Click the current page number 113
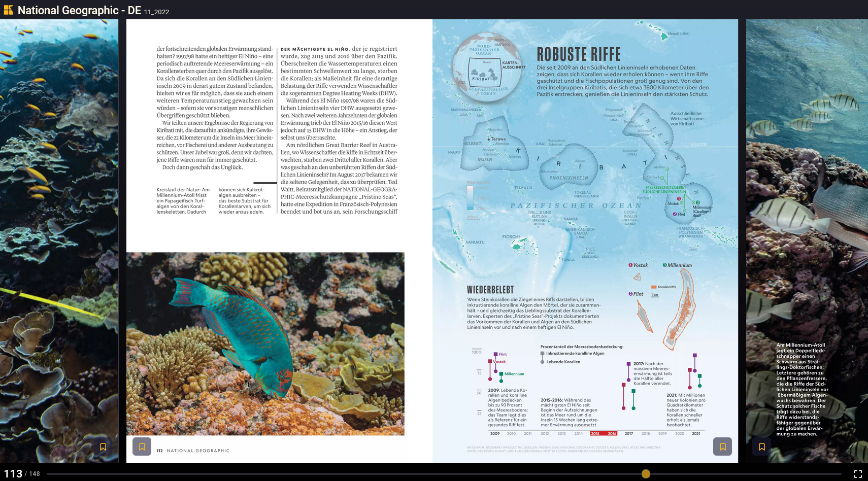The image size is (868, 481). 13,473
